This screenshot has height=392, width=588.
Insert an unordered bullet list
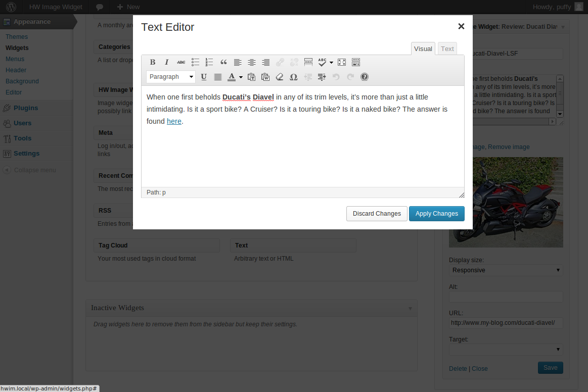click(x=195, y=62)
